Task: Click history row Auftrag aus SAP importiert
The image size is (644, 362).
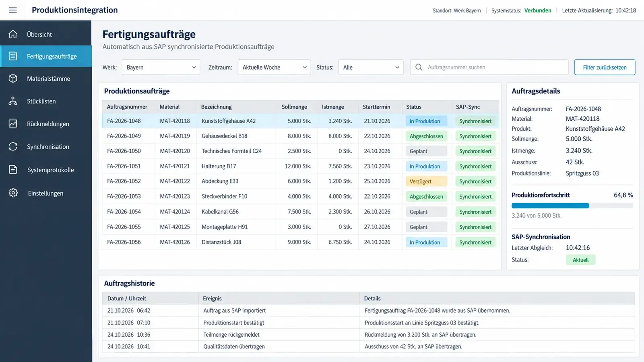Action: click(368, 311)
